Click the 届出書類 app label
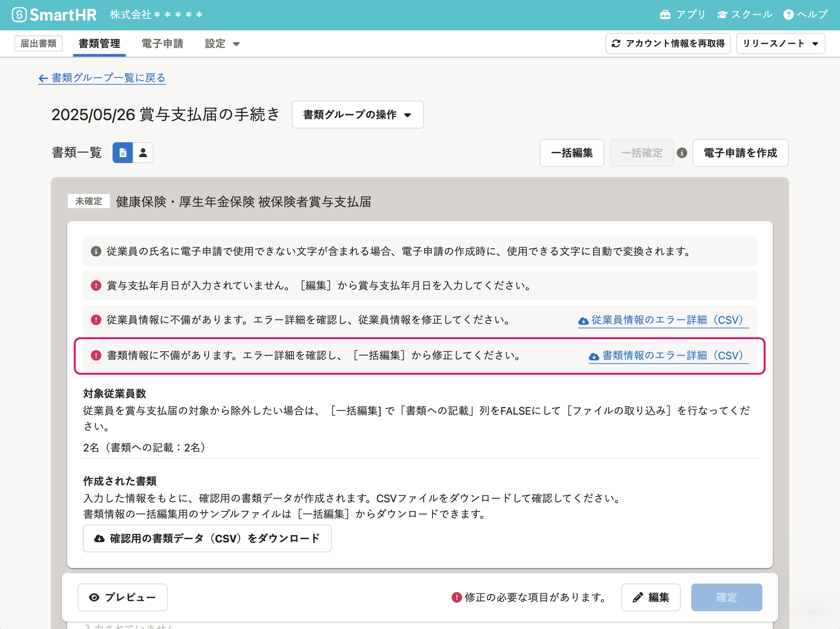 [39, 44]
